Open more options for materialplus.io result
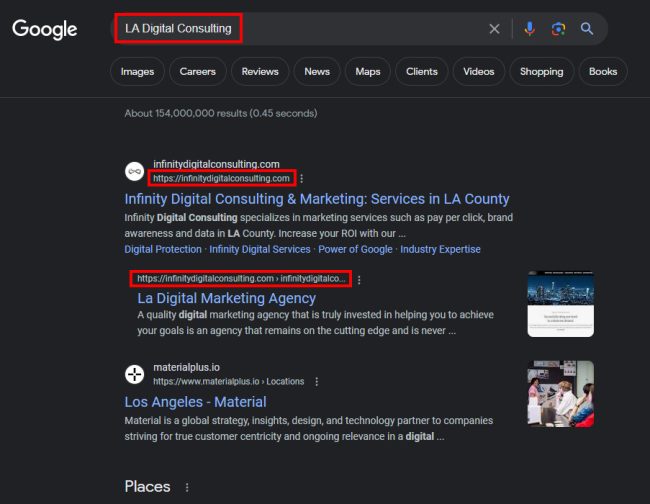650x504 pixels. click(x=317, y=382)
